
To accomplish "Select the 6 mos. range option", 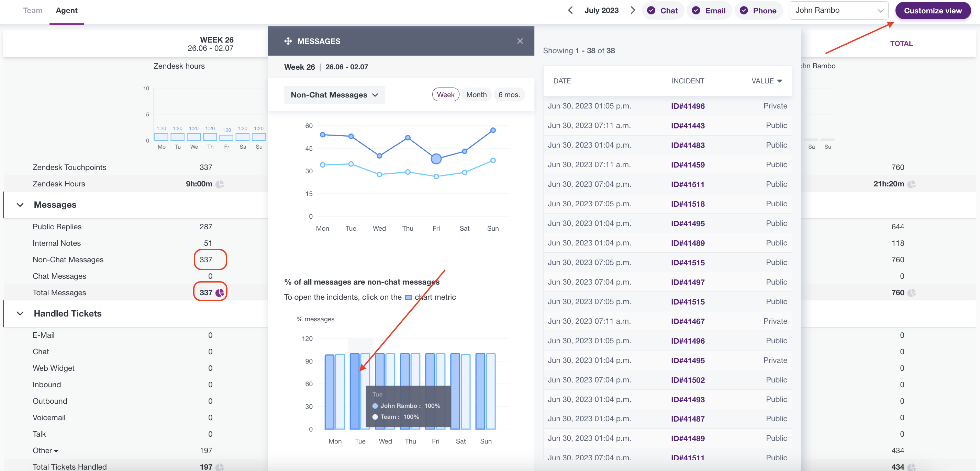I will 509,95.
